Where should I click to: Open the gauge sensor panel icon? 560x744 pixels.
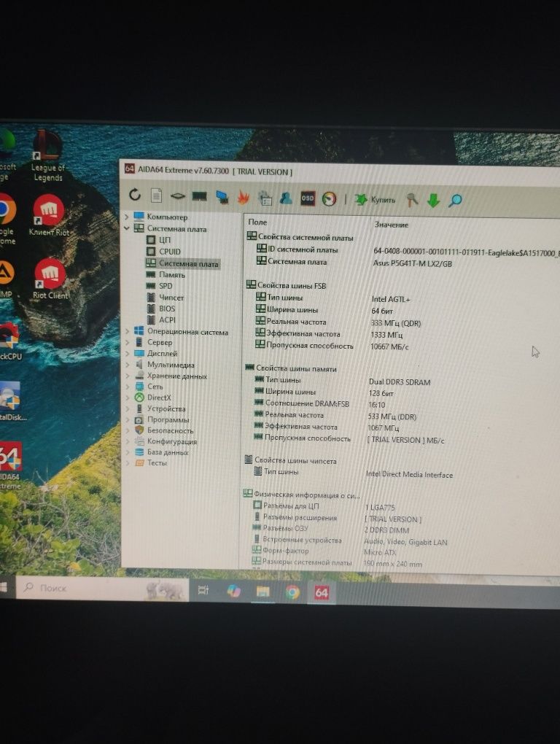pos(329,199)
